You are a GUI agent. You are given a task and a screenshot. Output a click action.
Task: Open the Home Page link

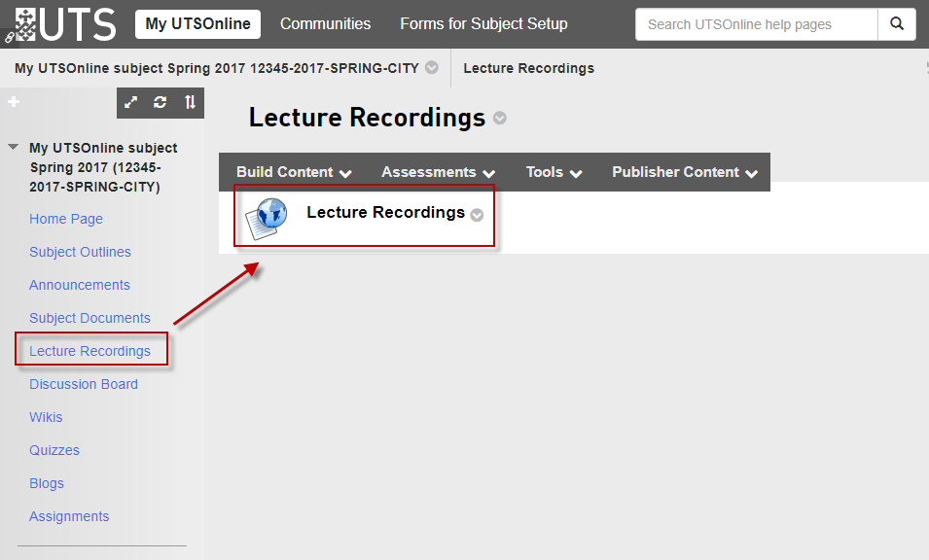(x=66, y=219)
